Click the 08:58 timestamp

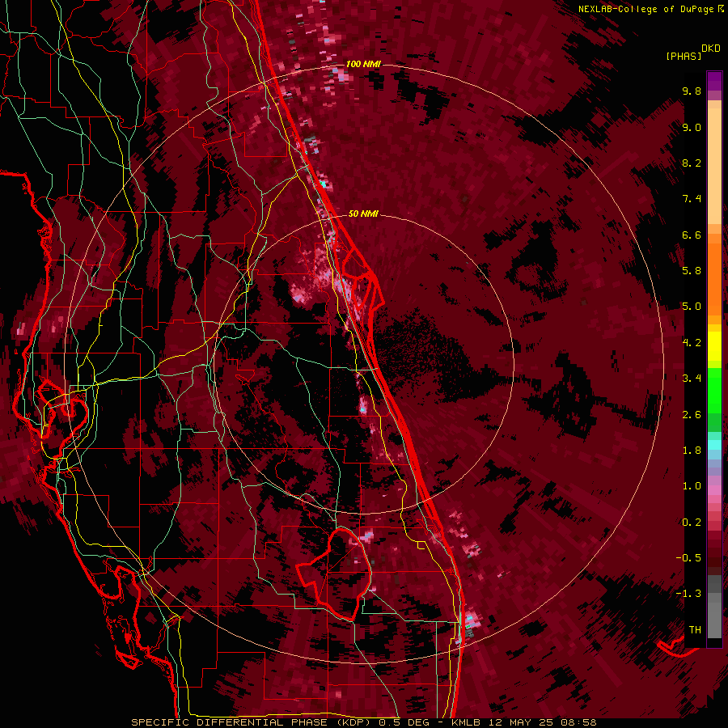point(579,722)
